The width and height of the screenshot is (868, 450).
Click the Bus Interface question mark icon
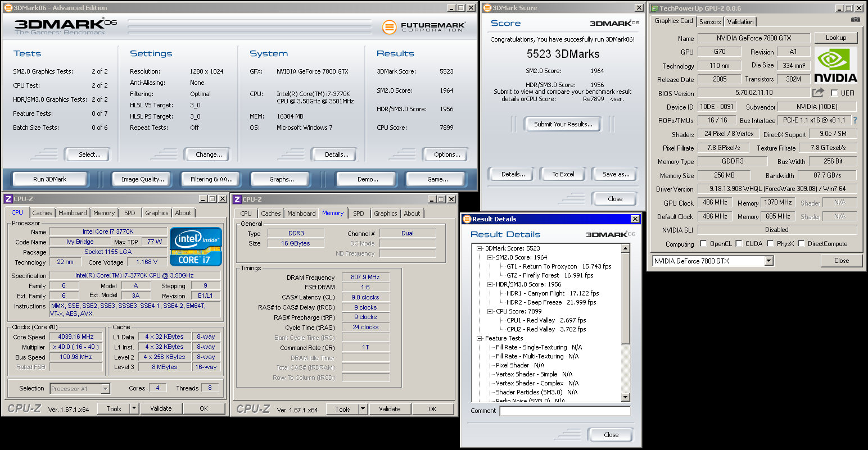click(x=855, y=120)
